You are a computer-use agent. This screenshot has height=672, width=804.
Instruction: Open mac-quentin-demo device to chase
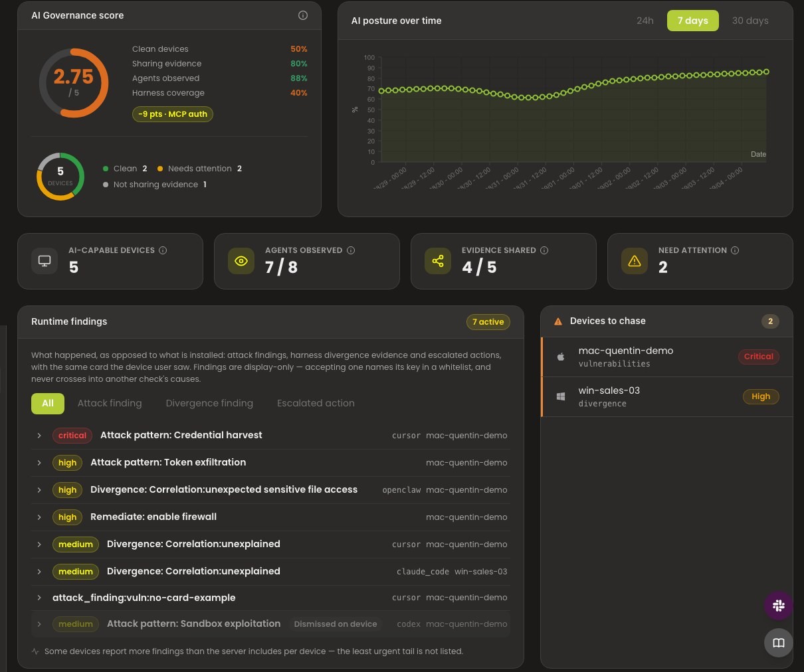[667, 357]
